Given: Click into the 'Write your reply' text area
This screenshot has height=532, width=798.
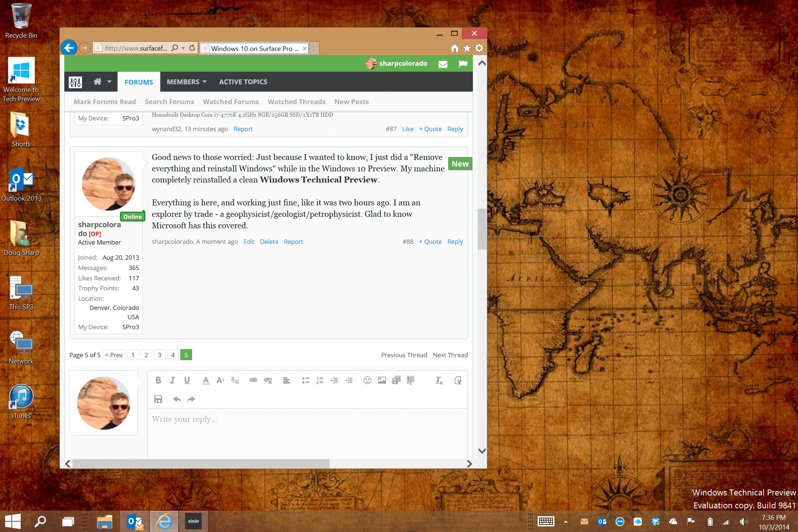Looking at the screenshot, I should (x=307, y=434).
